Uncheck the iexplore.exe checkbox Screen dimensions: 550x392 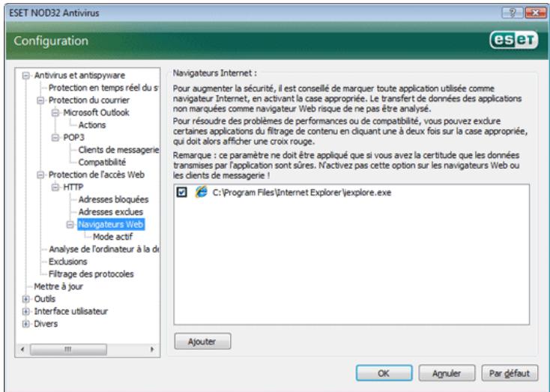pos(181,192)
